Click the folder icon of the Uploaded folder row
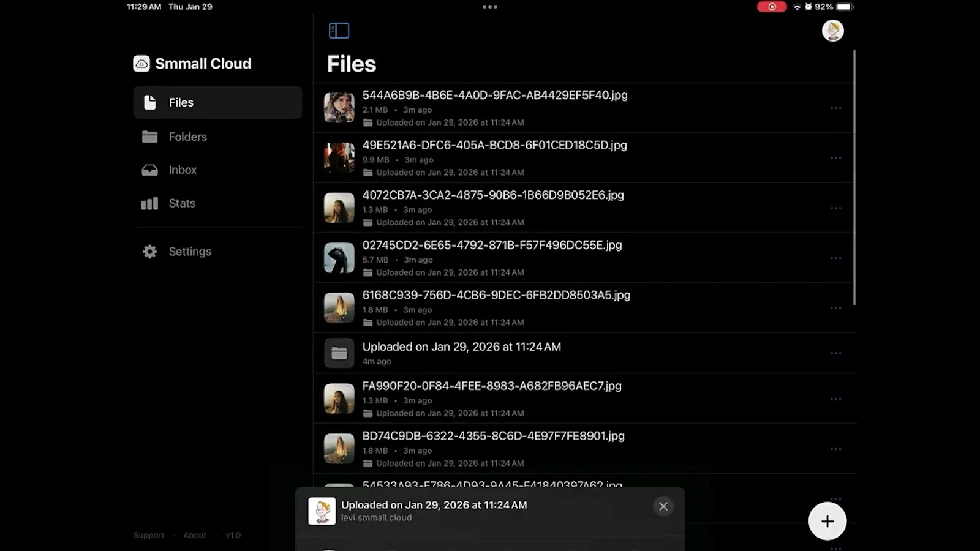Screen dimensions: 980x551 339,353
